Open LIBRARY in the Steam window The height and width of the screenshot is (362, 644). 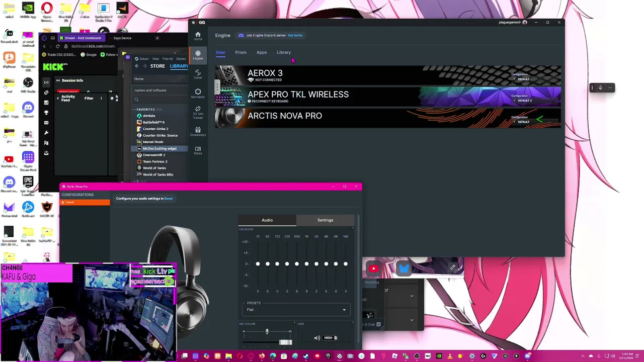179,66
